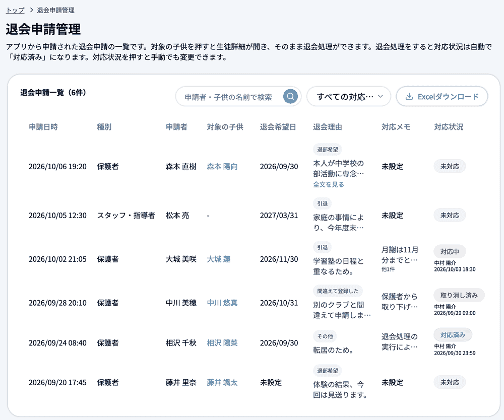Click reason text 転居のため。
Screen dimensions: 504x420
tap(333, 350)
